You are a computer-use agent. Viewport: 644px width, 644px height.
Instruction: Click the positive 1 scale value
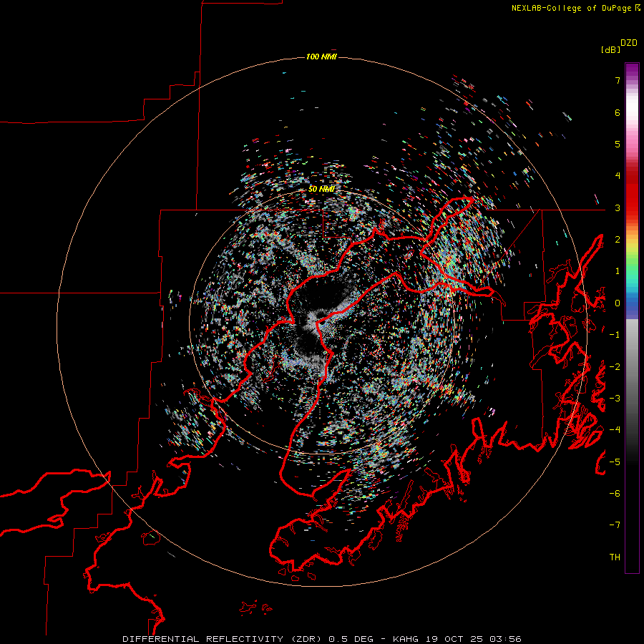[x=618, y=271]
